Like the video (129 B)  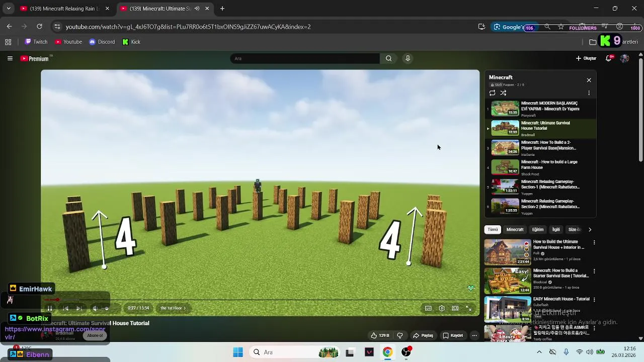tap(380, 335)
